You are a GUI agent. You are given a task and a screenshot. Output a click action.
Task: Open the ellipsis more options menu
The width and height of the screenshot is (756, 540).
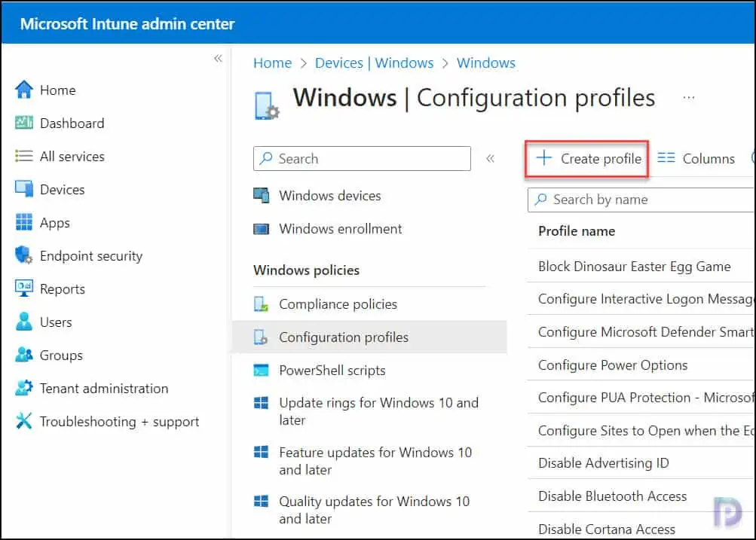click(688, 98)
